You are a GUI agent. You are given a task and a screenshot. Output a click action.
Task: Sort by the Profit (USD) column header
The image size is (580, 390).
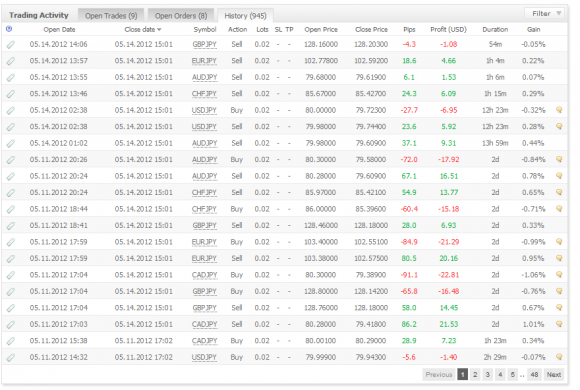(x=448, y=30)
